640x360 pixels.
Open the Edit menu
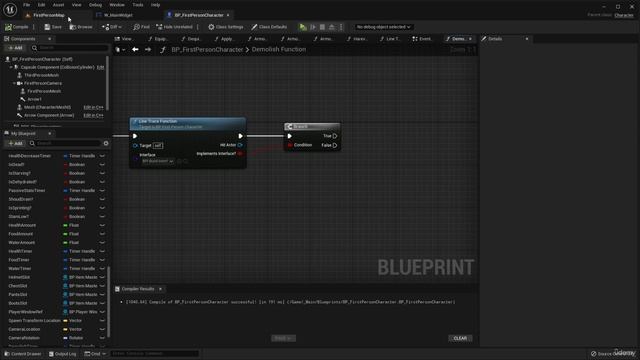pyautogui.click(x=41, y=5)
